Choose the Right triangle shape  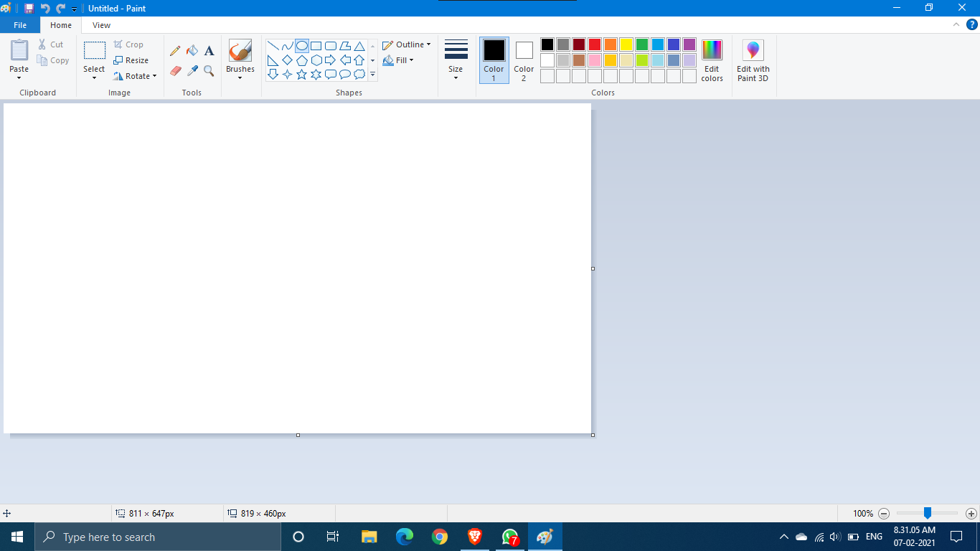click(x=273, y=60)
